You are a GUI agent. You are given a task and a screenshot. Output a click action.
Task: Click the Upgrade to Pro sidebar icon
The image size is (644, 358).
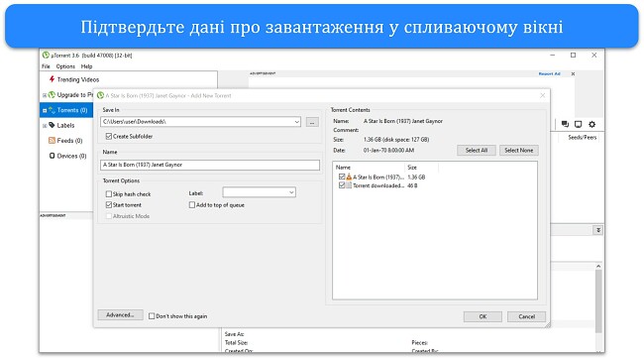[x=52, y=95]
